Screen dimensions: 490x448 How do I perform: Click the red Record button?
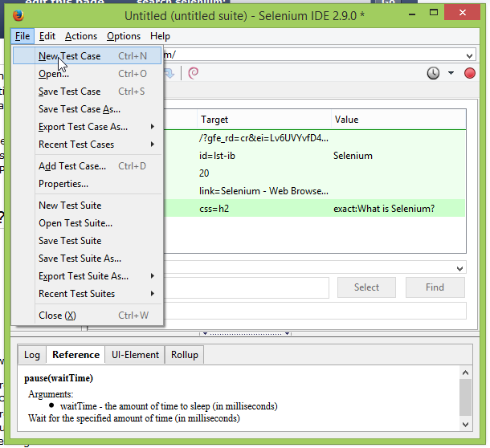(469, 73)
